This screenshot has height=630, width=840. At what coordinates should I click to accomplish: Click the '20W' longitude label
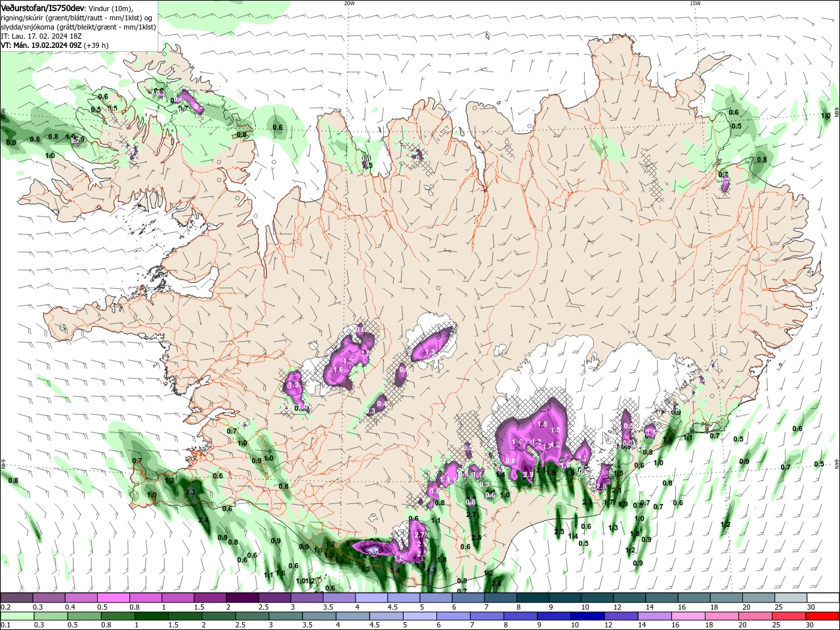pyautogui.click(x=349, y=3)
